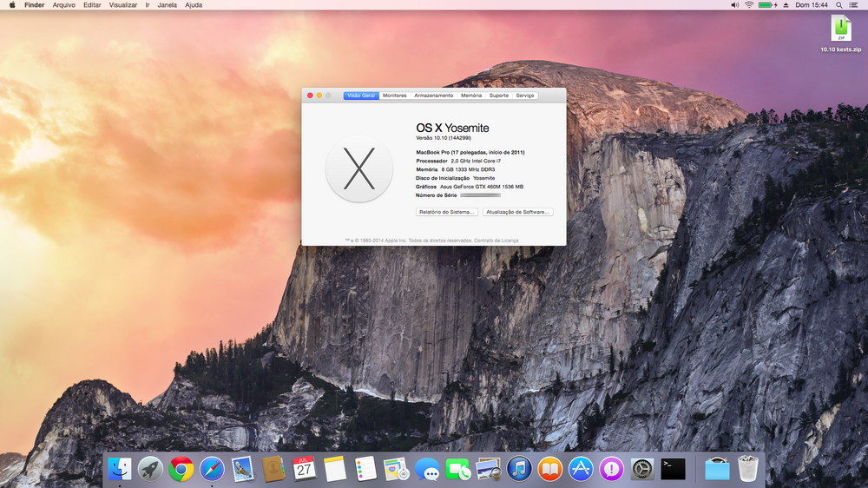Open the App Store dock icon

click(581, 470)
